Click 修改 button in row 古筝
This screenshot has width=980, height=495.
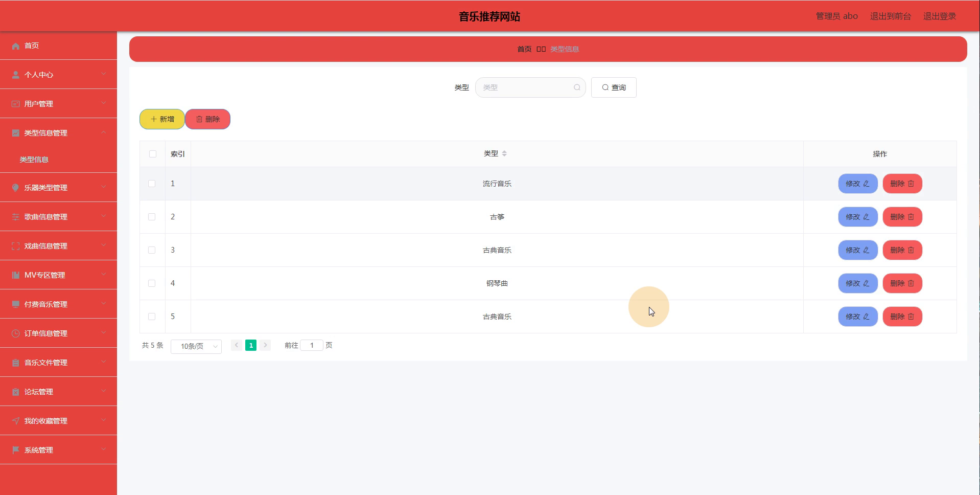tap(858, 217)
